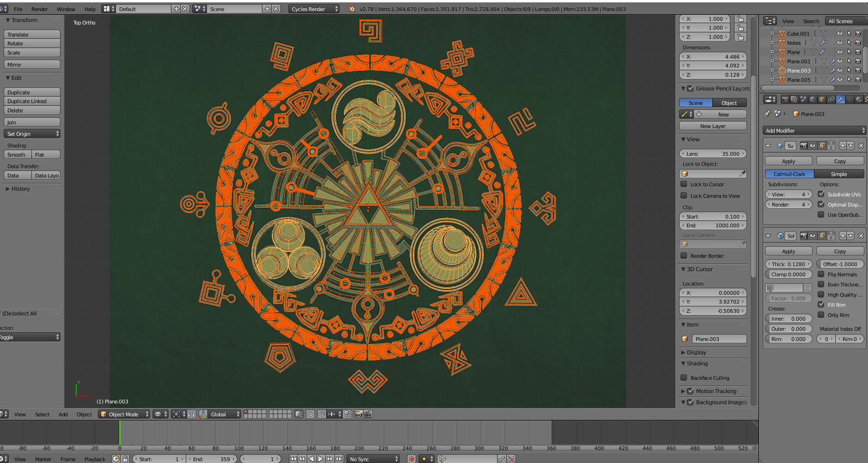Open the Cycles Render engine dropdown
The image size is (868, 463).
coord(314,9)
